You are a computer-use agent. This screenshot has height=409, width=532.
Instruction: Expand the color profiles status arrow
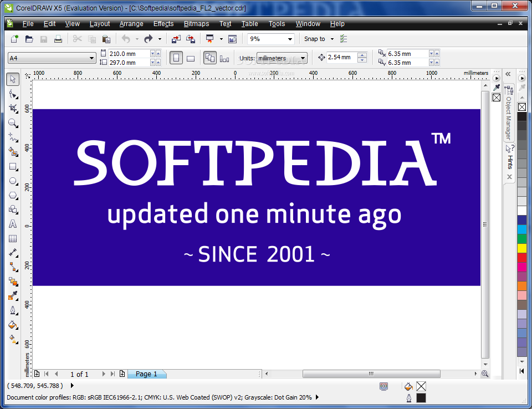tap(317, 397)
